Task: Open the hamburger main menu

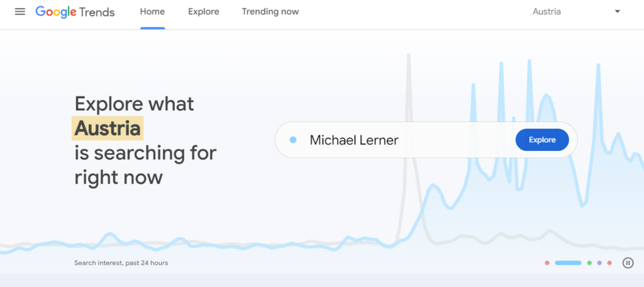Action: click(x=20, y=12)
